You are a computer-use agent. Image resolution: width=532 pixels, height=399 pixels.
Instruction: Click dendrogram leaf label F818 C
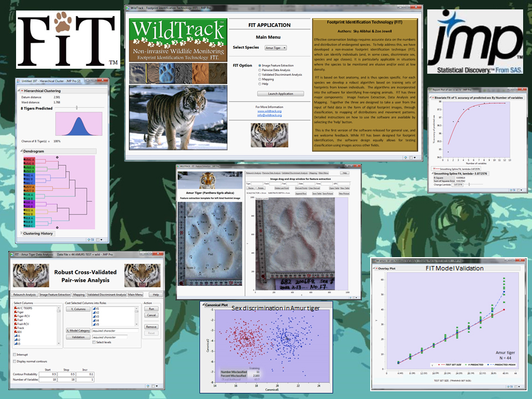click(x=29, y=226)
